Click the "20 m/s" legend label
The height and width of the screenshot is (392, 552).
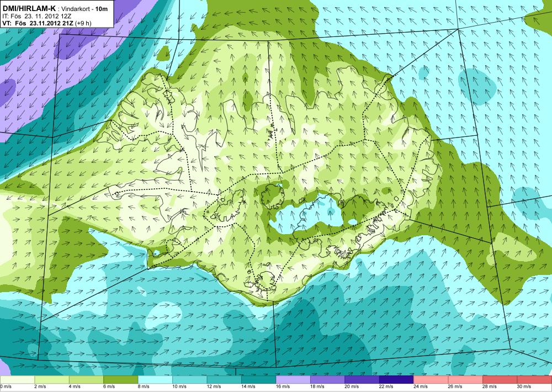[x=352, y=386]
